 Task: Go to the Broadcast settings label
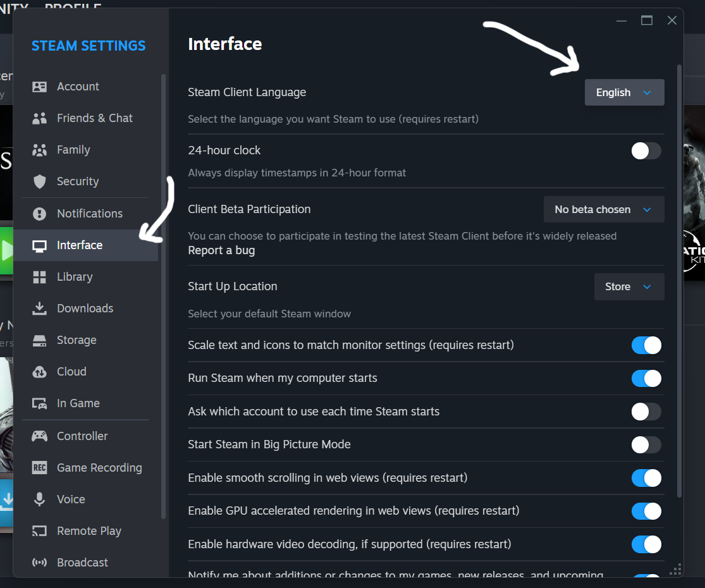(82, 562)
